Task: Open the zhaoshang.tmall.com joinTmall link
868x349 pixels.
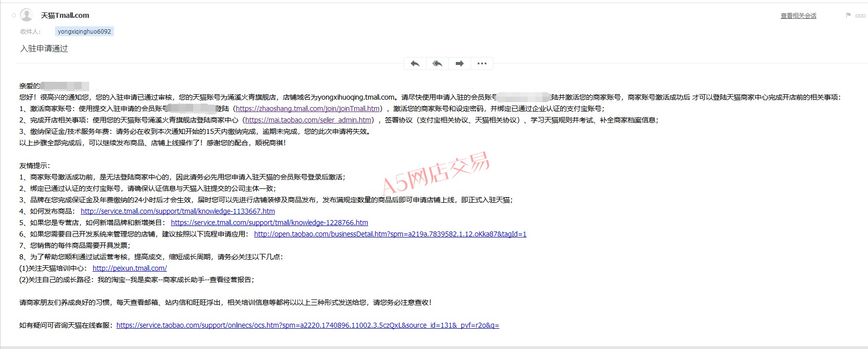Action: coord(308,109)
